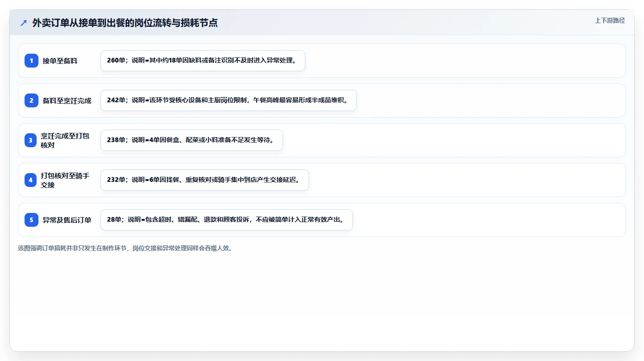The width and height of the screenshot is (644, 361).
Task: Click the footnote starting 该图强调订单损耗
Action: point(125,248)
